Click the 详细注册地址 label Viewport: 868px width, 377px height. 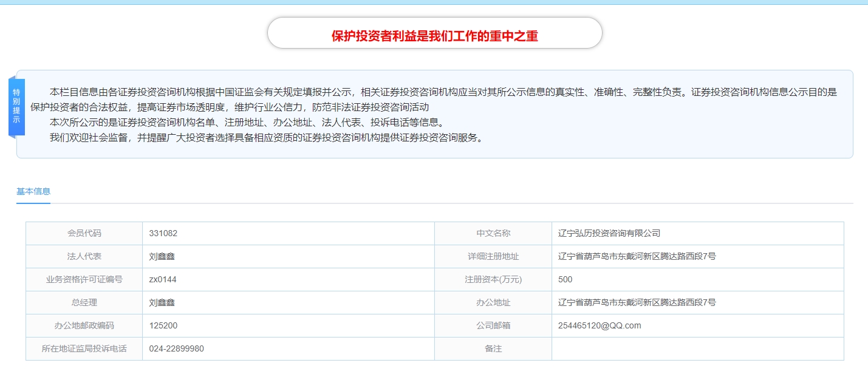pyautogui.click(x=493, y=256)
